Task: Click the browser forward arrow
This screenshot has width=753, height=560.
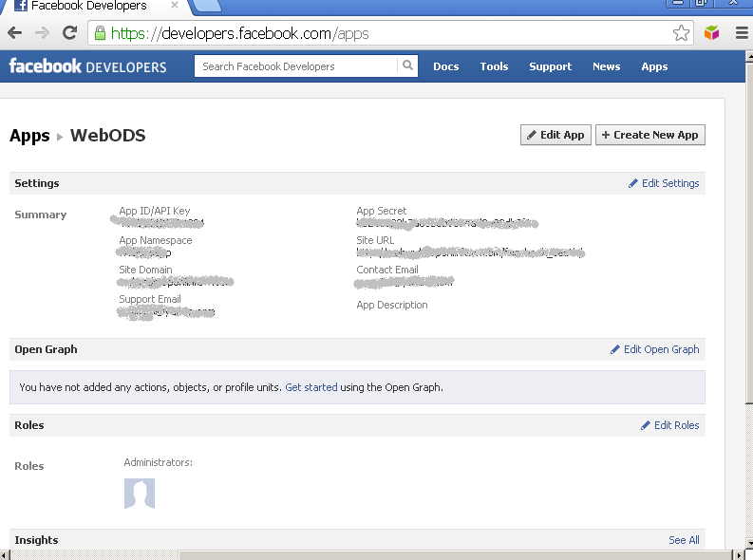Action: [x=42, y=33]
